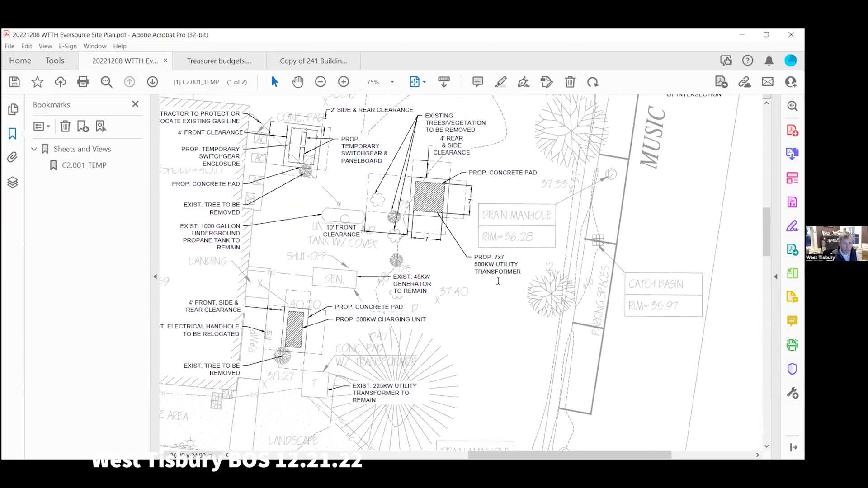
Task: Open the E-Sign menu
Action: [x=68, y=46]
